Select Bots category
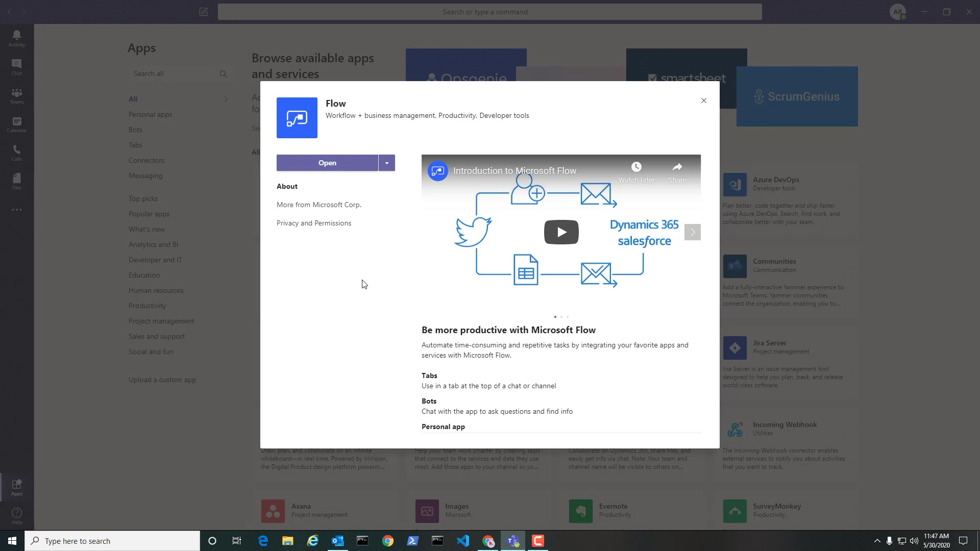Viewport: 980px width, 551px height. 135,130
